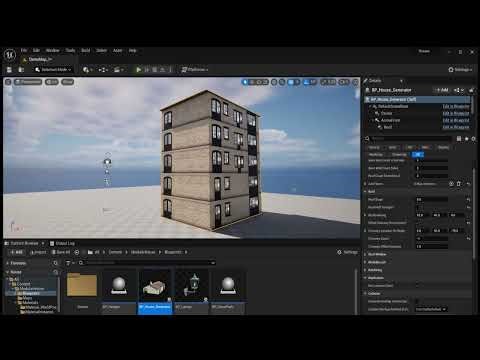Open the Settings menu at top right
Screen dimensions: 480x360
coord(461,70)
